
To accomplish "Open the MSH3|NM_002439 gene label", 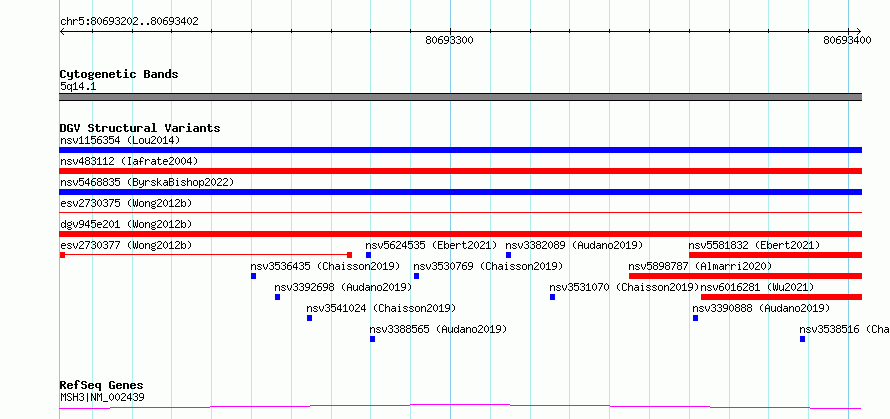I will tap(102, 397).
